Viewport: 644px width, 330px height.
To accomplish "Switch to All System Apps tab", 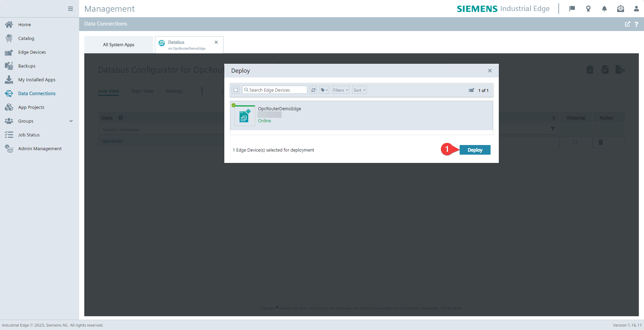I will (x=119, y=45).
